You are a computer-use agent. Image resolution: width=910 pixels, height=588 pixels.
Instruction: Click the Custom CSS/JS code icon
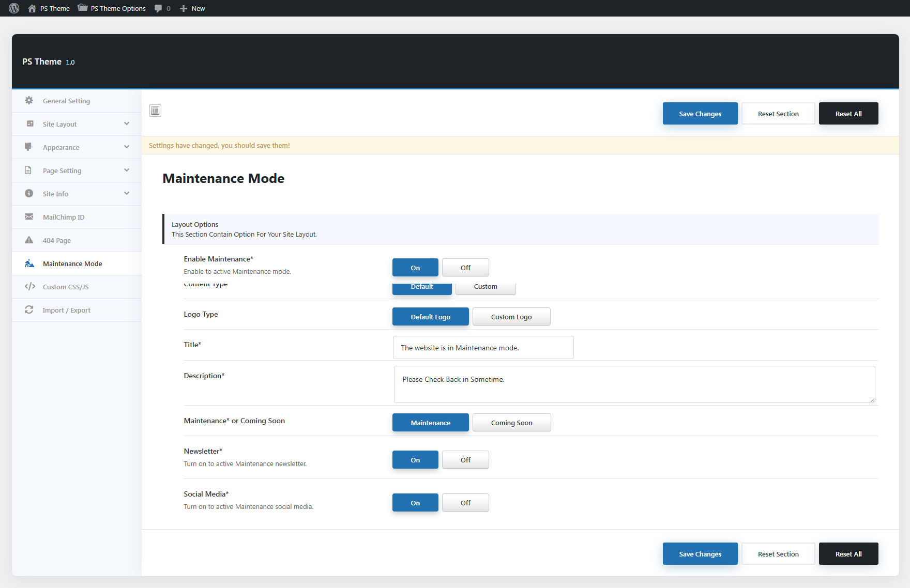click(x=29, y=287)
